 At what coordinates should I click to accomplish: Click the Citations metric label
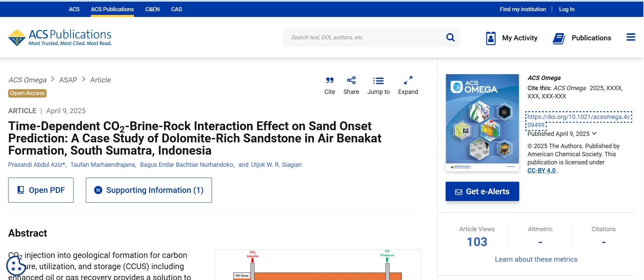tap(604, 229)
